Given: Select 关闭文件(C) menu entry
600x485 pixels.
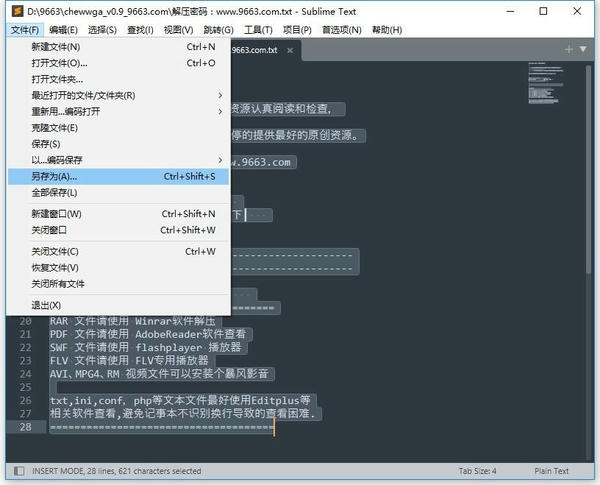Looking at the screenshot, I should coord(118,251).
